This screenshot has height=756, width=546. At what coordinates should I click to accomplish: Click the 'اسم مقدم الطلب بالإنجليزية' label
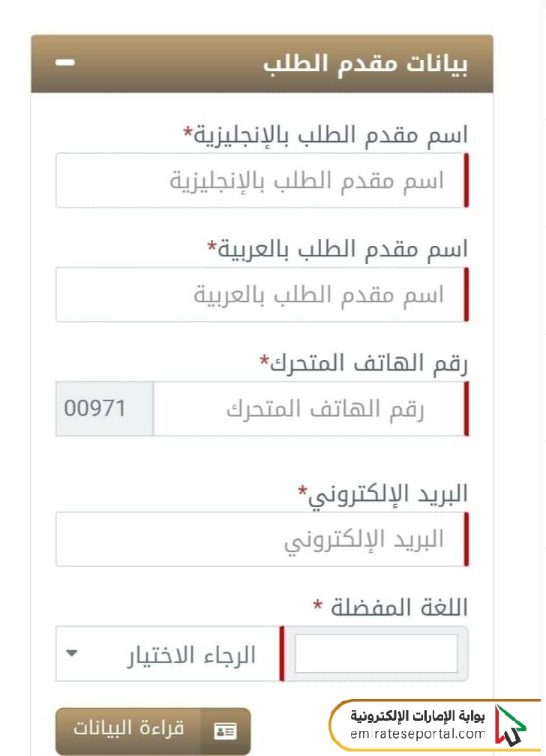click(x=325, y=134)
